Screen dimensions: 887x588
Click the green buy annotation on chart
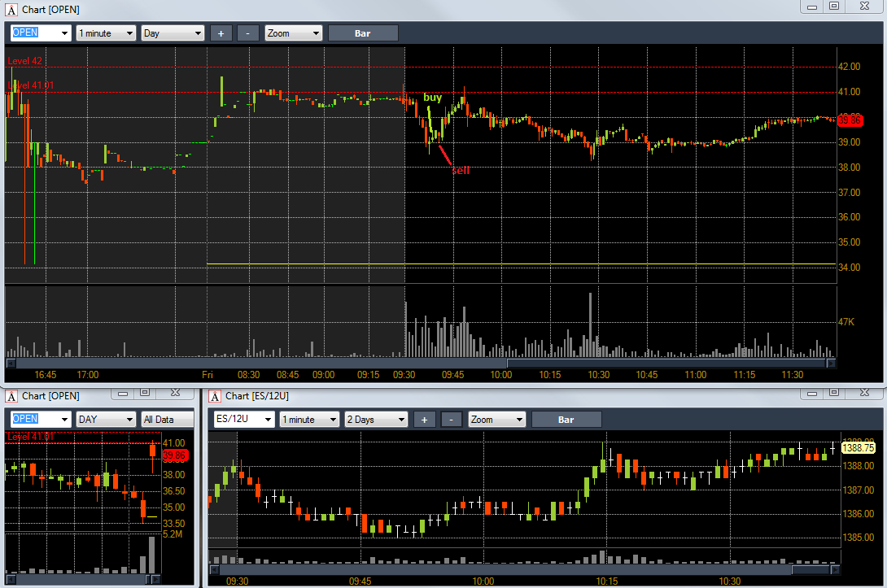[x=433, y=98]
